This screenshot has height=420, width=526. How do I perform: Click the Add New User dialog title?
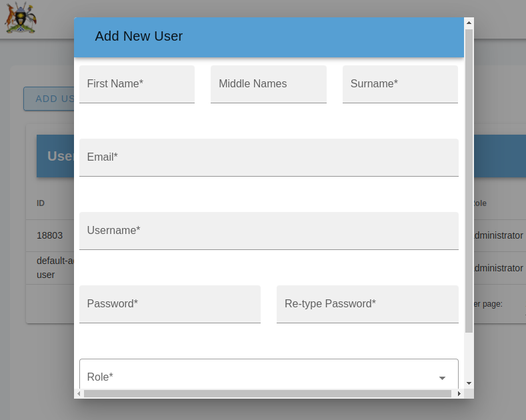[139, 37]
